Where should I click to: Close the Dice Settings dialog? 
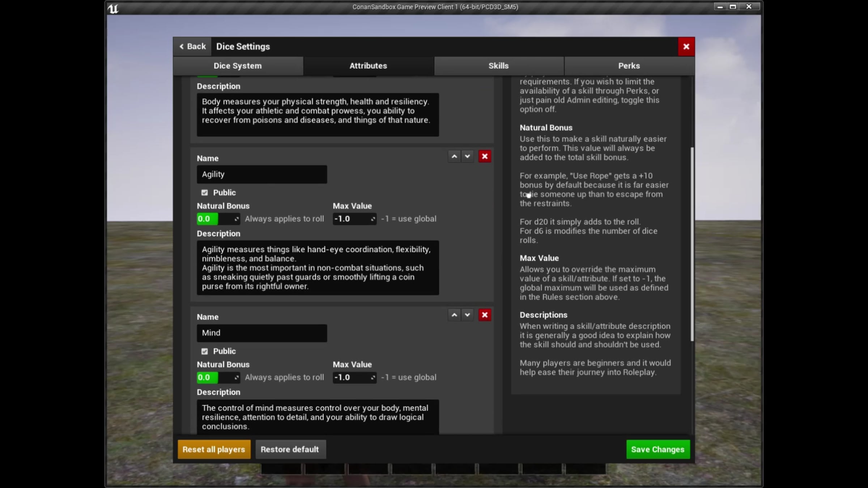(686, 47)
